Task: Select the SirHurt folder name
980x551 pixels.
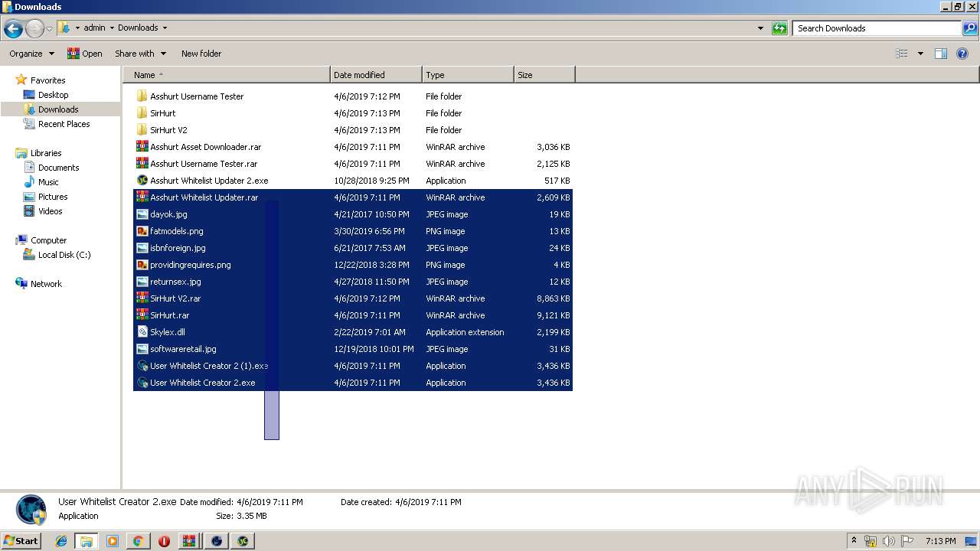Action: tap(163, 113)
